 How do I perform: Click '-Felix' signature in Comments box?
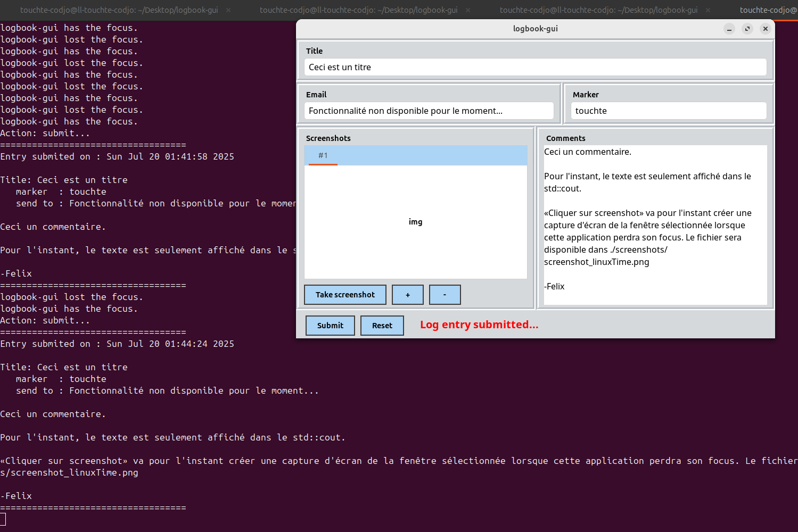coord(554,286)
